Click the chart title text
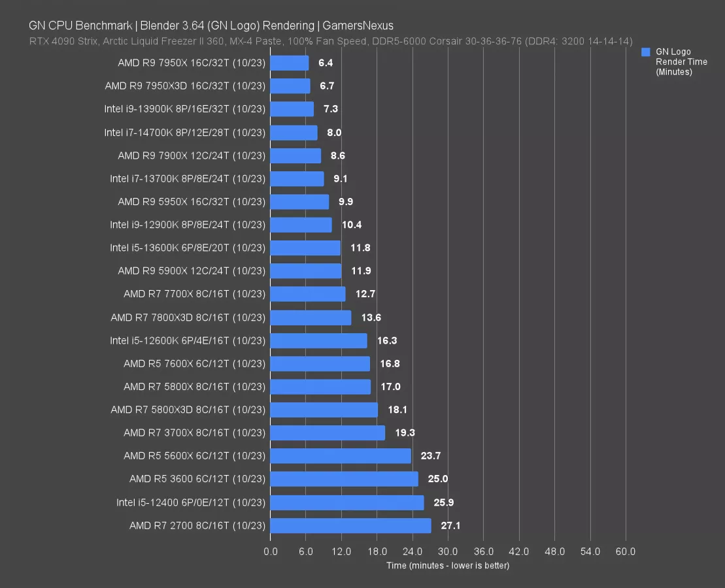The height and width of the screenshot is (588, 725). click(211, 25)
